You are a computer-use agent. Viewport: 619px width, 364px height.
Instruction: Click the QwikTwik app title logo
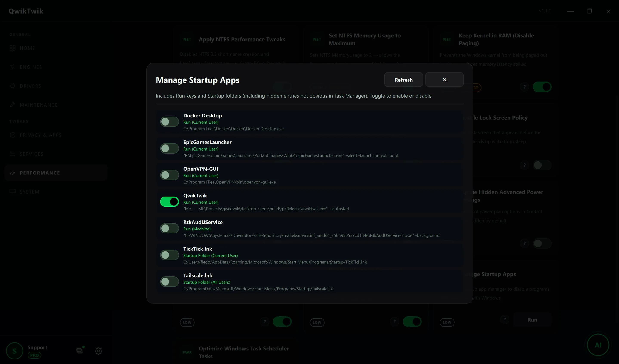pyautogui.click(x=26, y=11)
